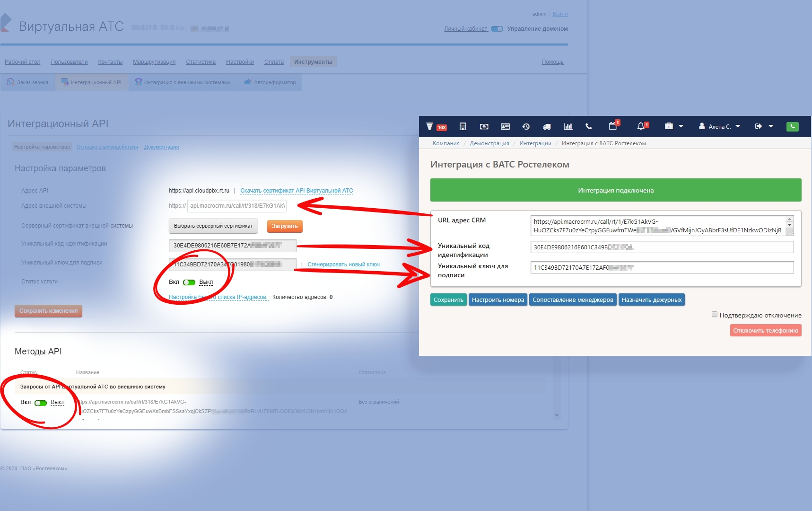The width and height of the screenshot is (812, 511).
Task: Click the Отключить телефонию button
Action: pos(766,330)
